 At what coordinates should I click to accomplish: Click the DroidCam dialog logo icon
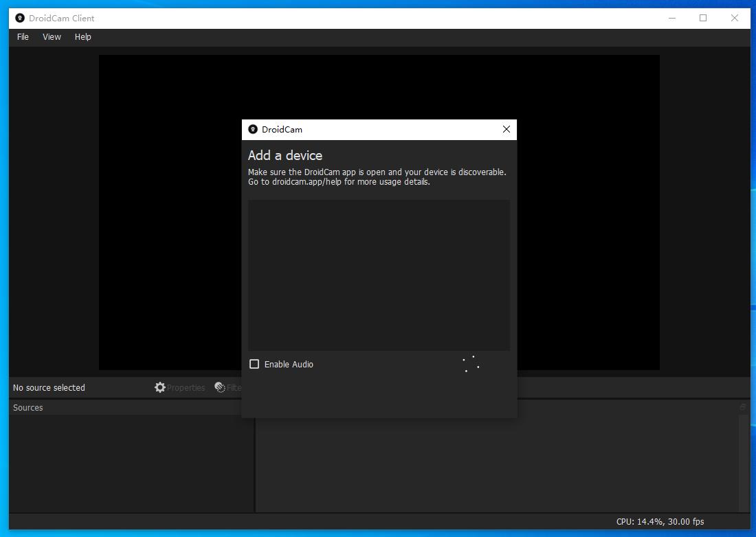(x=253, y=129)
